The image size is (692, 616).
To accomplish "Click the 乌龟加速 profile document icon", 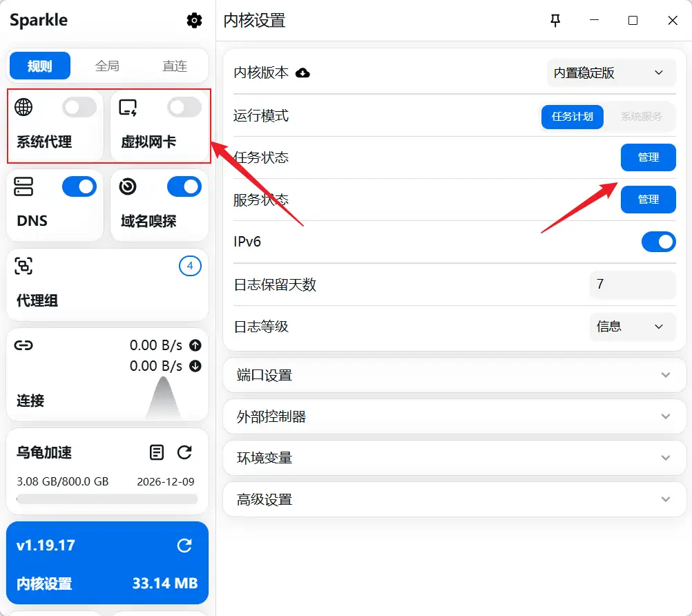I will [157, 452].
